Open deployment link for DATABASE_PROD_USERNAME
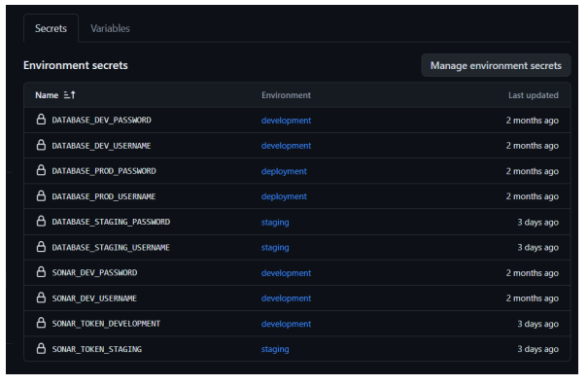The height and width of the screenshot is (385, 588). 284,196
